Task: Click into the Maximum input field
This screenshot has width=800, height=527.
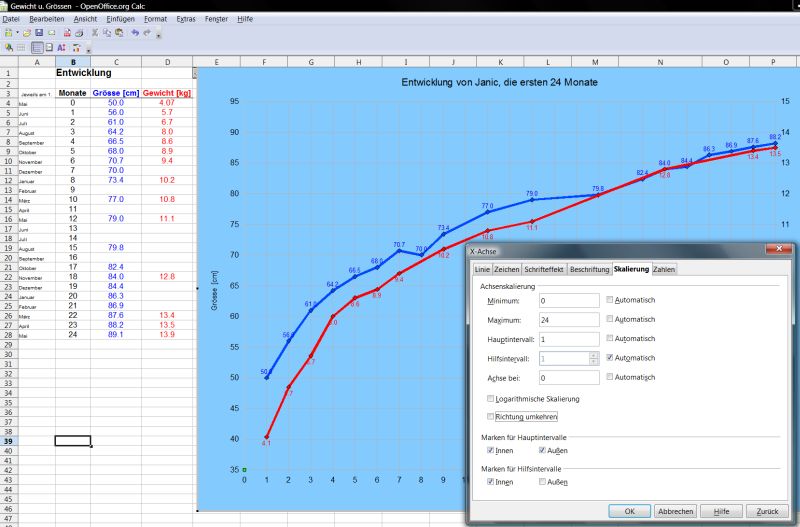Action: click(570, 320)
